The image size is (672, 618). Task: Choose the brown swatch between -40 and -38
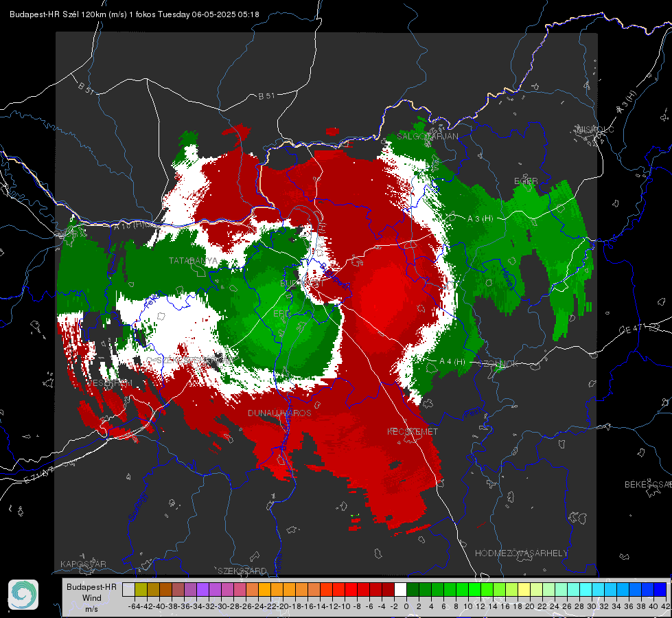[165, 589]
